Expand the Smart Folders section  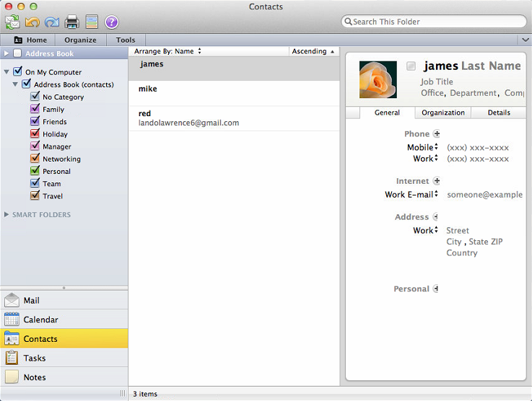[x=7, y=215]
